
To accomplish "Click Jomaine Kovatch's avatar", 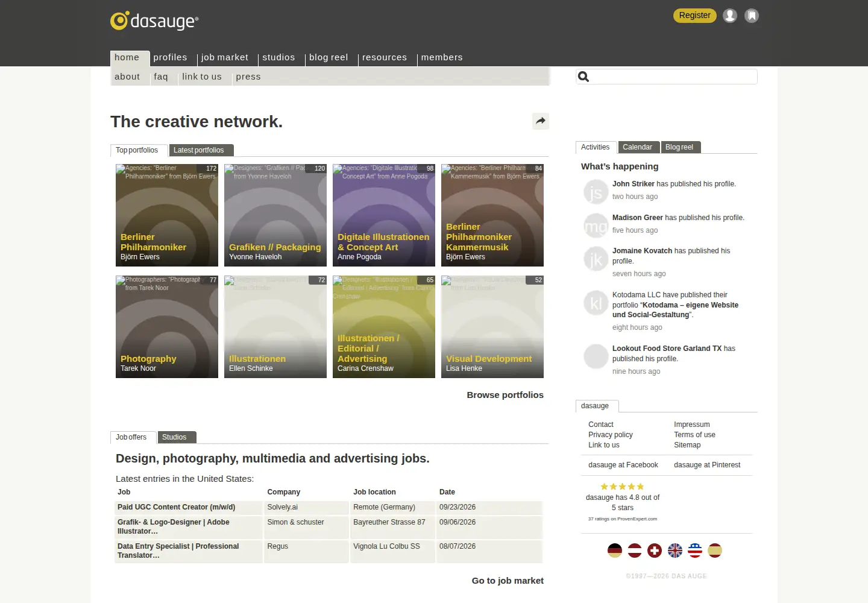I will pyautogui.click(x=596, y=259).
